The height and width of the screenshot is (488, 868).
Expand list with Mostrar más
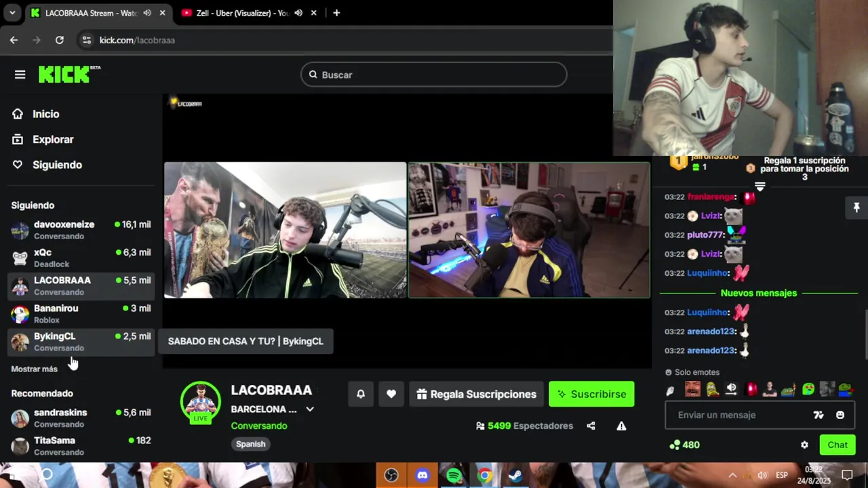[34, 369]
